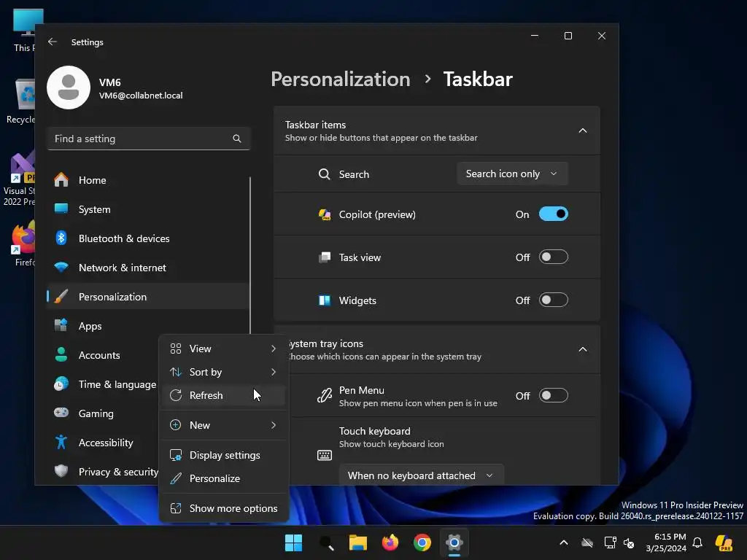Show hidden system tray icons

[564, 542]
